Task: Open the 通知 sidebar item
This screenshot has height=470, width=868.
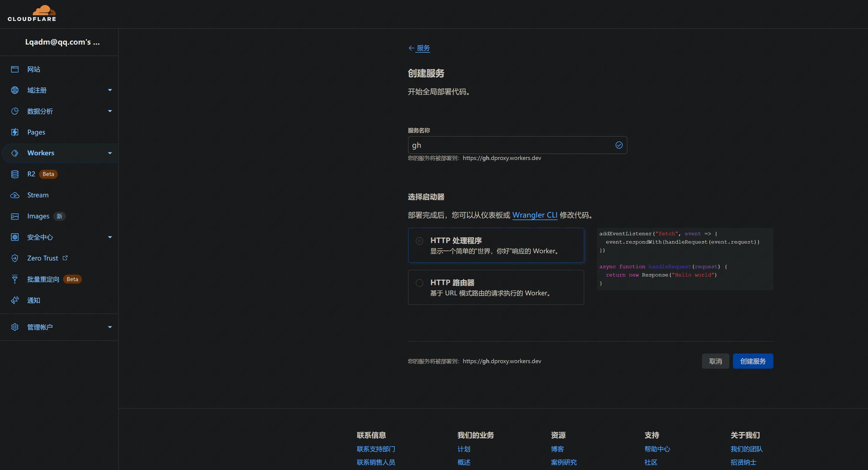Action: [59, 300]
